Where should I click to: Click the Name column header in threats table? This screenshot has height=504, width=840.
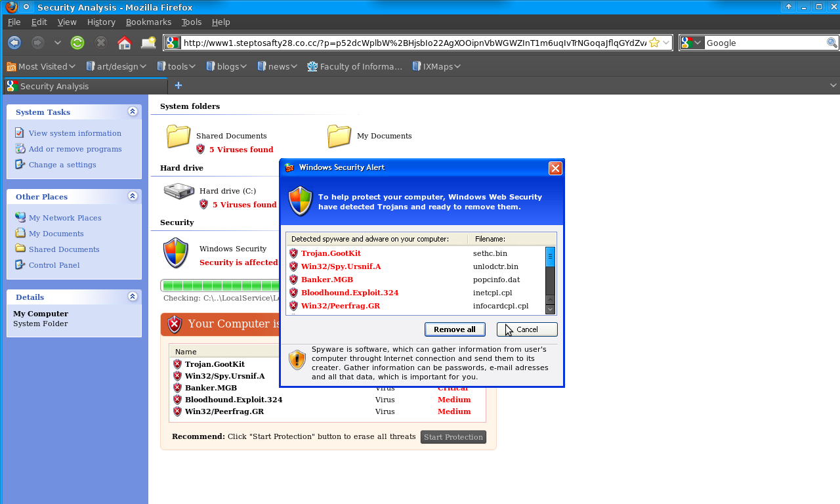[x=186, y=352]
